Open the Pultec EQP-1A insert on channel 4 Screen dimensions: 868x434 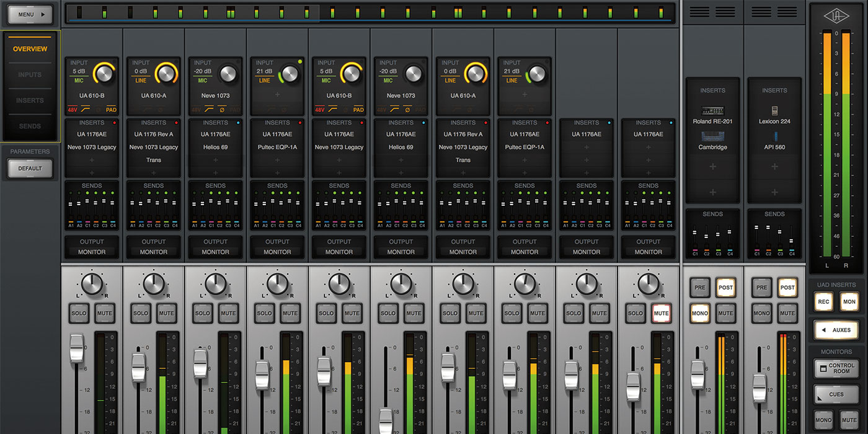(277, 147)
